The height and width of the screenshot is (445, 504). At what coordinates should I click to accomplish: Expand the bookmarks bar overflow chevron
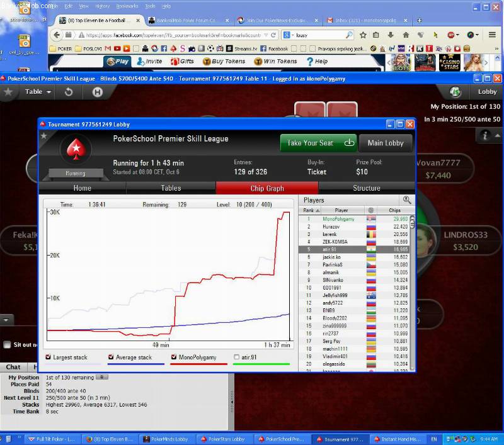(x=496, y=49)
